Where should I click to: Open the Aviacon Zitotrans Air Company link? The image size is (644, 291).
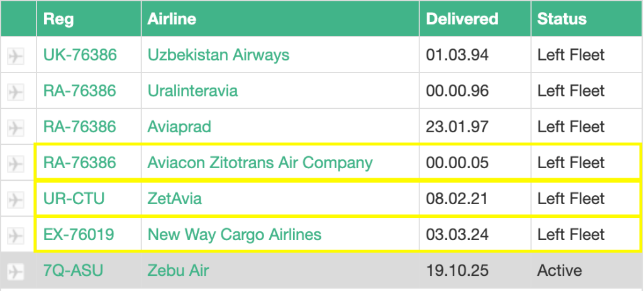pyautogui.click(x=260, y=163)
